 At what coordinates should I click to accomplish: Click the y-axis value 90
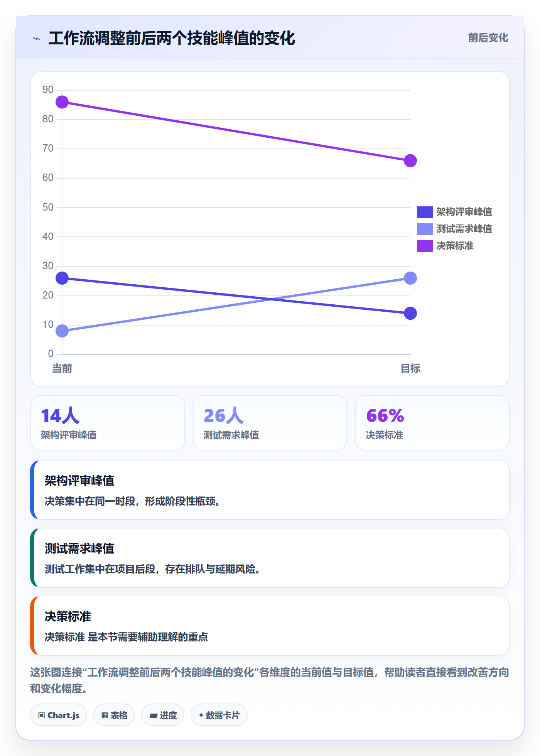[x=48, y=90]
